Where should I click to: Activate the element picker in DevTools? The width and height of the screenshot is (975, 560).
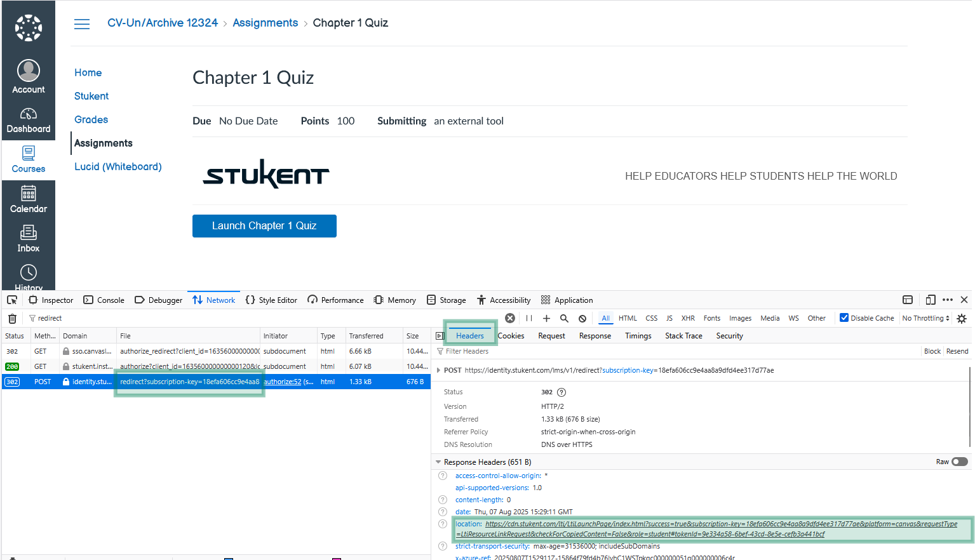pos(12,300)
